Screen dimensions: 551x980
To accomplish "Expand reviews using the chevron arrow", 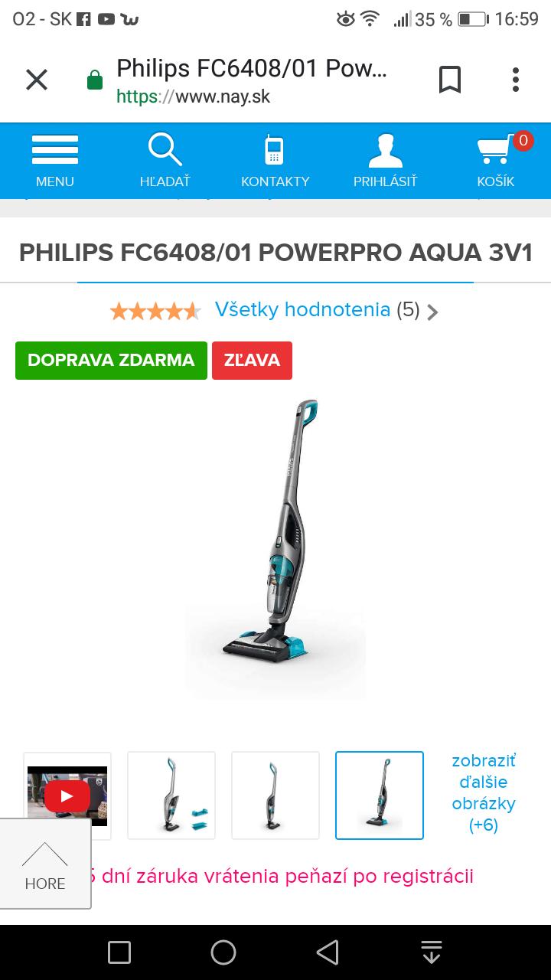I will pos(432,312).
